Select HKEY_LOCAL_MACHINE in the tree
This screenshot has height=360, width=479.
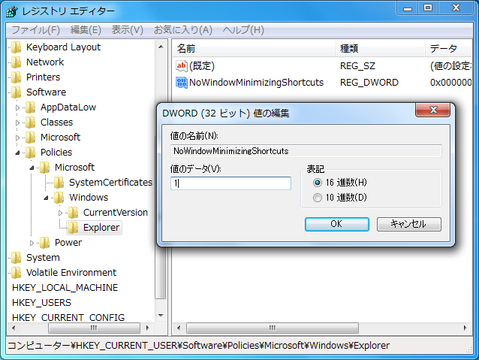(65, 288)
